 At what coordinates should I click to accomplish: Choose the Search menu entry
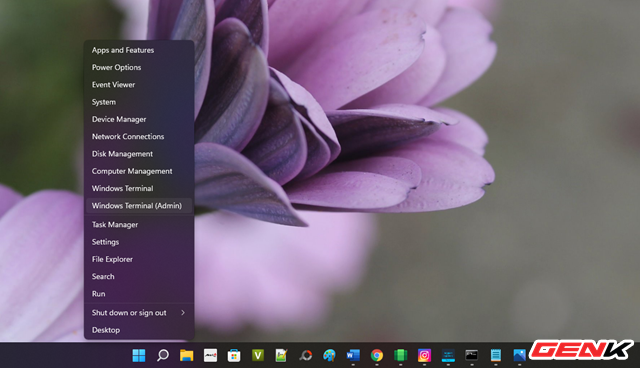tap(139, 276)
